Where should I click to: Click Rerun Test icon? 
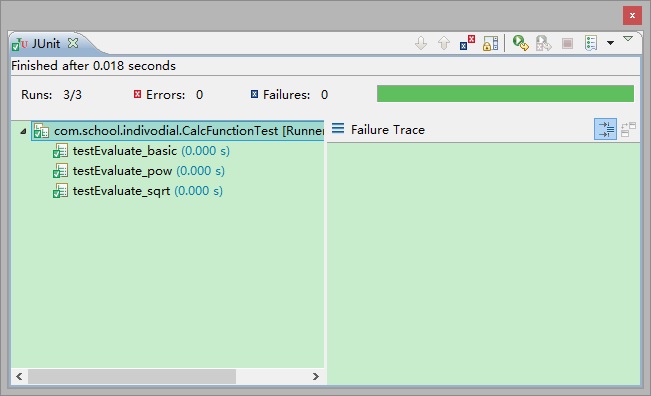coord(520,43)
